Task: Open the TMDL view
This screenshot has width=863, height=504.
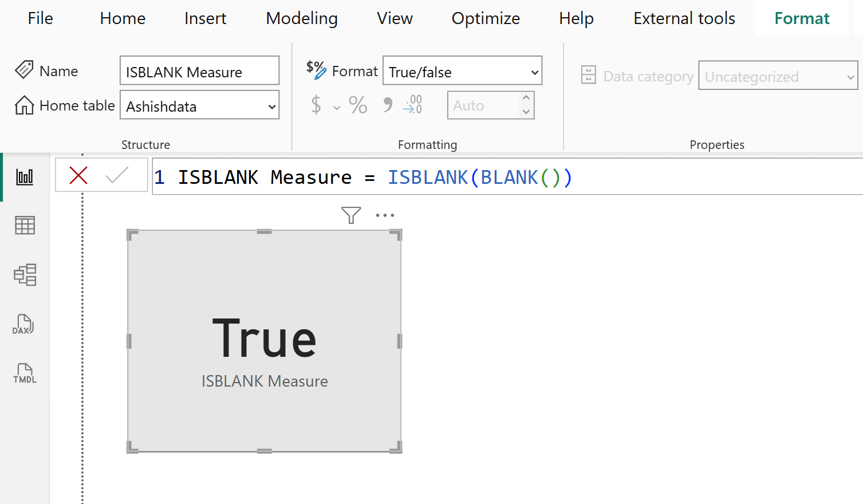Action: pyautogui.click(x=24, y=373)
